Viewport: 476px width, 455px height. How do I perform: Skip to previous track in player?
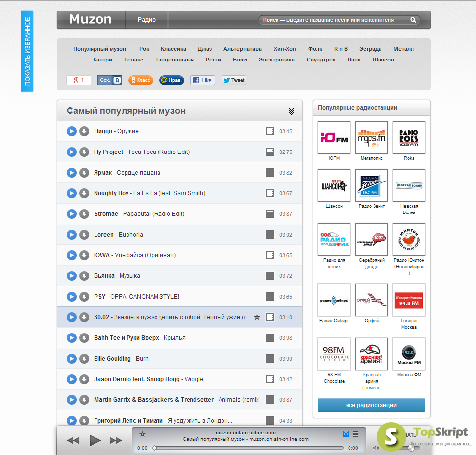(x=73, y=440)
